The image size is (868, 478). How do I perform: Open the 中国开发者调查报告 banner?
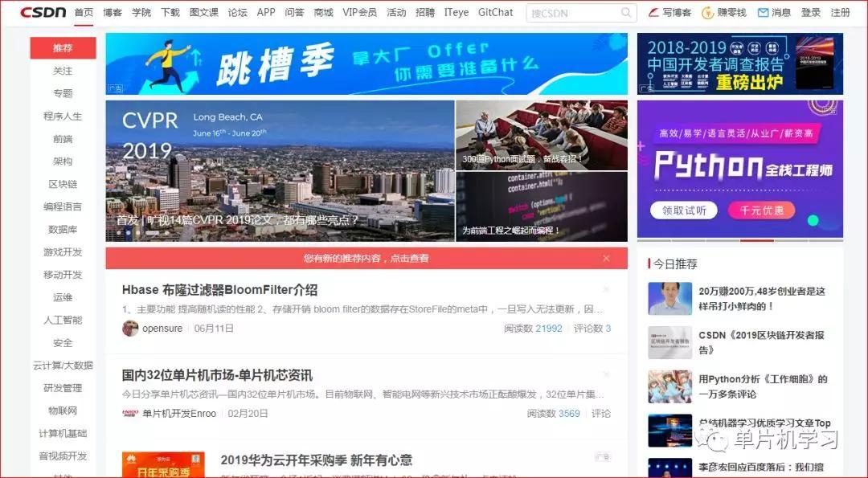[740, 63]
